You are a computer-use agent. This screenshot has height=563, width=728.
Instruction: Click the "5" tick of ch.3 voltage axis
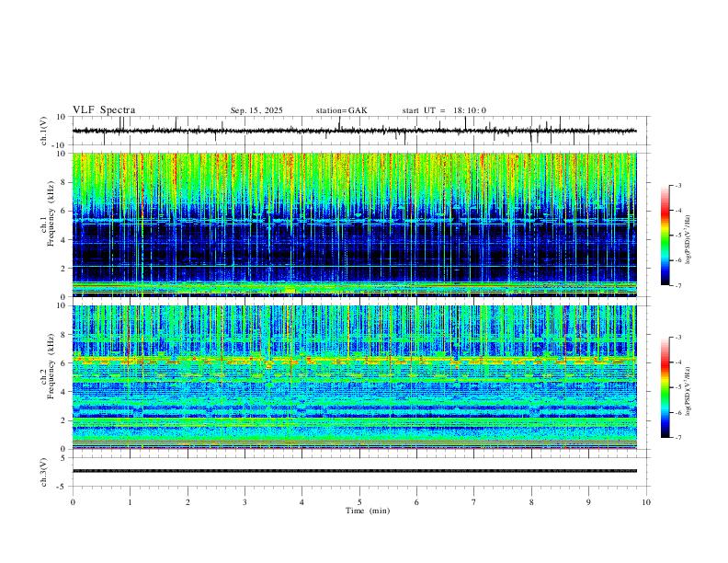point(63,458)
